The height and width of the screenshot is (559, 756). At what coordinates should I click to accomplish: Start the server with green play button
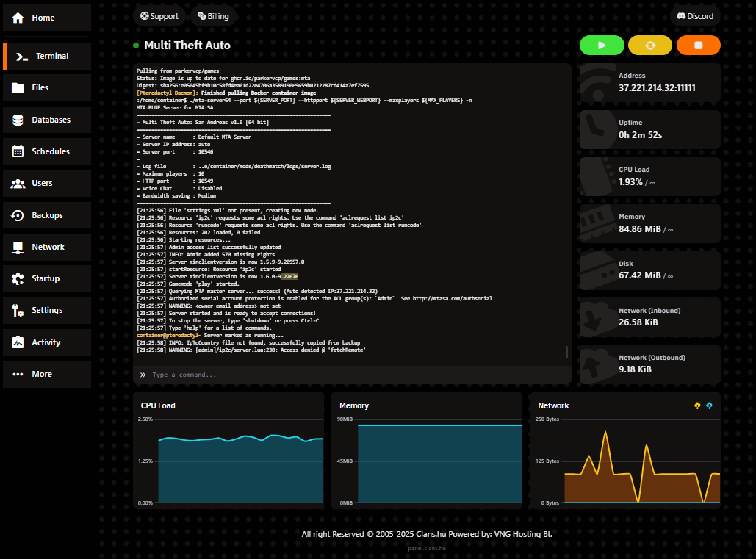(x=602, y=46)
